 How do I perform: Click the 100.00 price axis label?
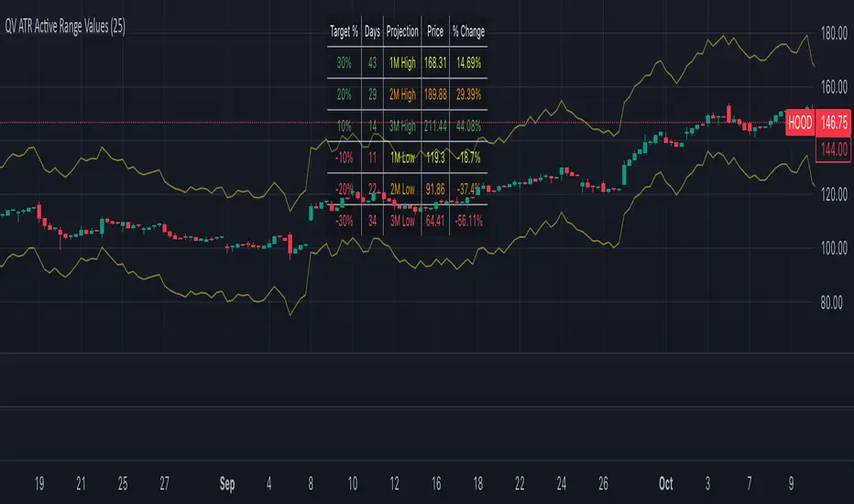pyautogui.click(x=834, y=248)
